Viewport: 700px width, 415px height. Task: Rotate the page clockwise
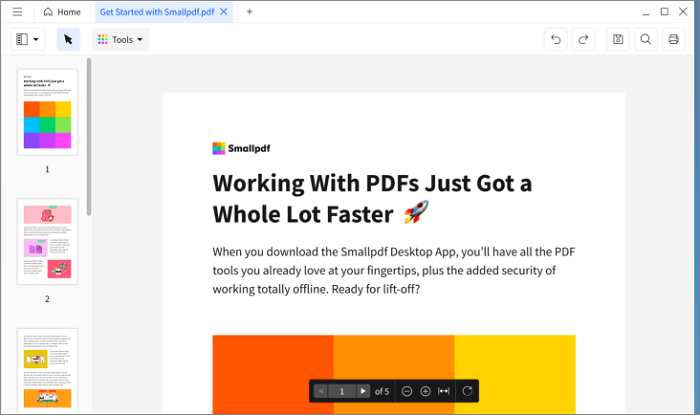(466, 391)
